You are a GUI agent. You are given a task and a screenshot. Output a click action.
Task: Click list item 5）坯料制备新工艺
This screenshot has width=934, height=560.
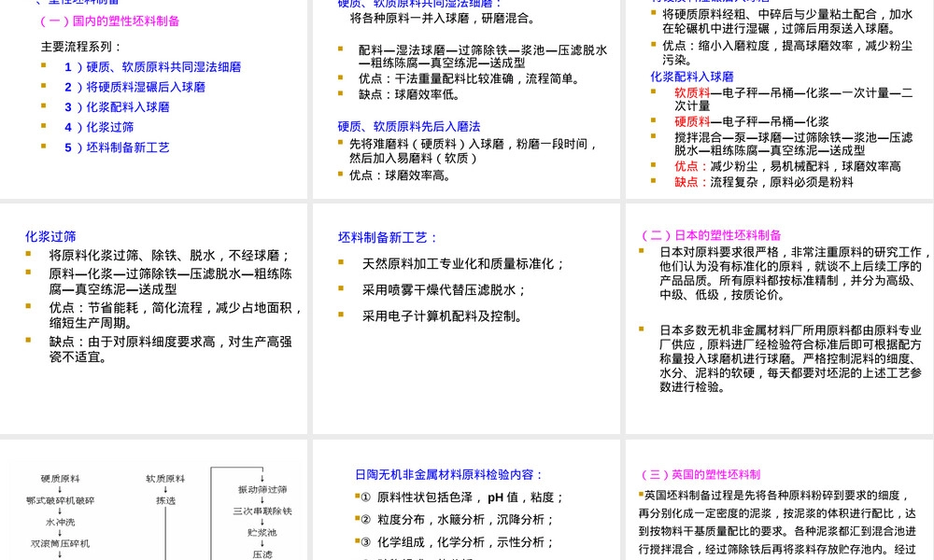tap(117, 147)
